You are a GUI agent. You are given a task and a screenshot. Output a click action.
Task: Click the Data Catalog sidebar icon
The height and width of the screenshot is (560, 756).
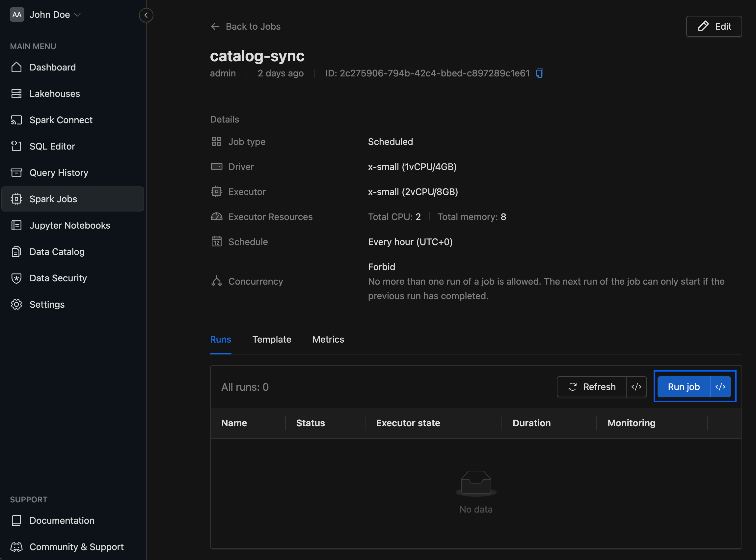[16, 252]
